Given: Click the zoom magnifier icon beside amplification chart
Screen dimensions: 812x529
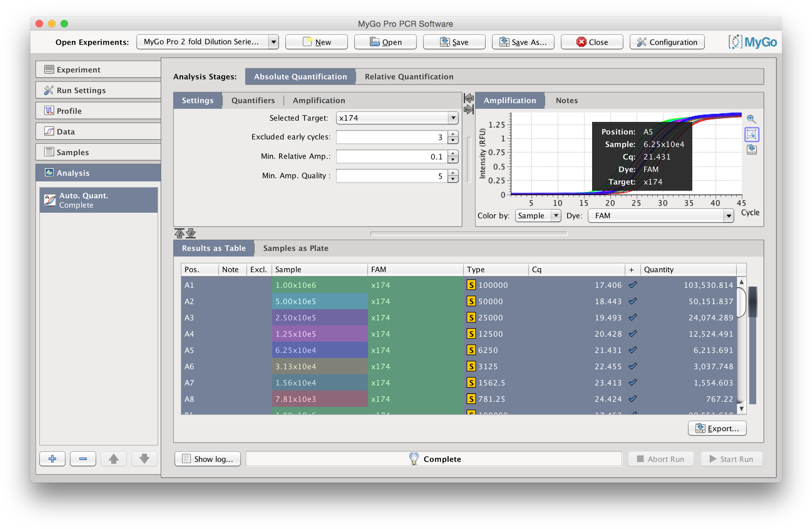Looking at the screenshot, I should pyautogui.click(x=751, y=119).
